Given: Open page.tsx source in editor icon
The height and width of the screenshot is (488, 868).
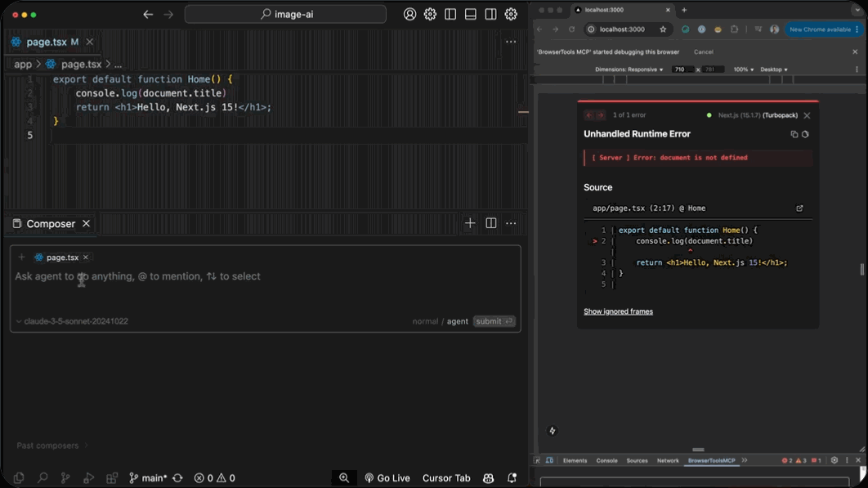Looking at the screenshot, I should pyautogui.click(x=799, y=208).
